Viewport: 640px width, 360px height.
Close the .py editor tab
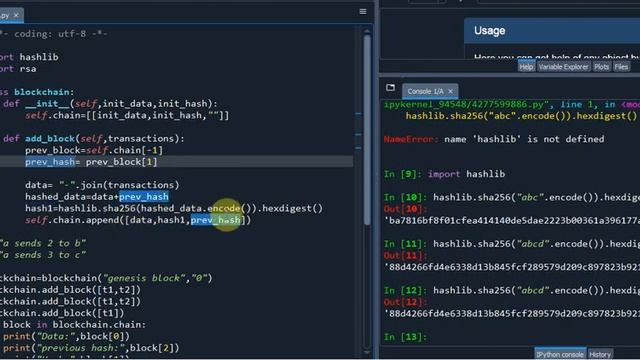16,15
